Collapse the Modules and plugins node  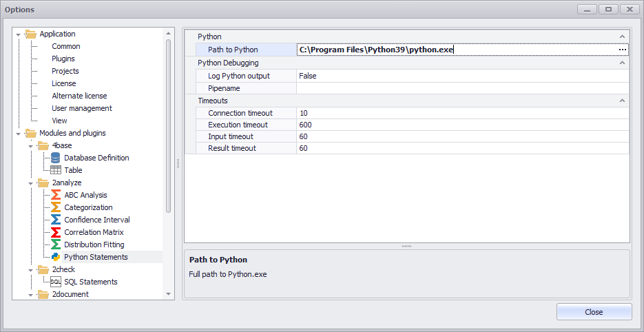pos(18,134)
